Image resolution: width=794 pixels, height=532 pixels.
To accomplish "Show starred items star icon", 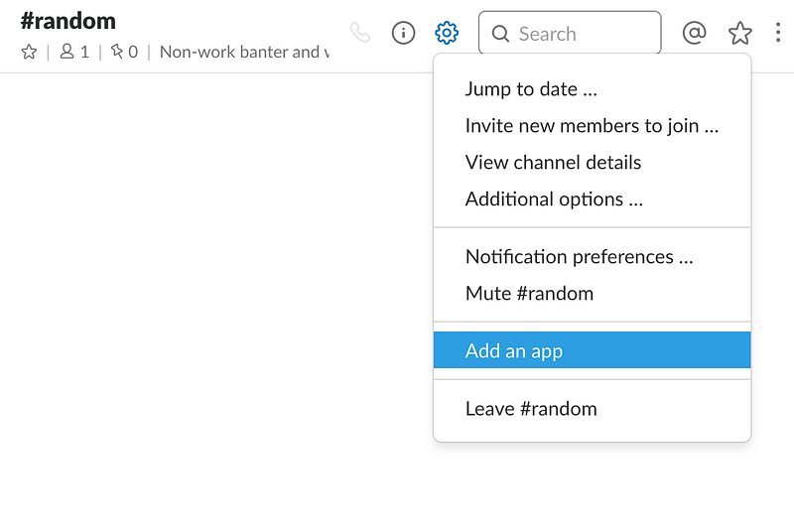I will pyautogui.click(x=739, y=33).
